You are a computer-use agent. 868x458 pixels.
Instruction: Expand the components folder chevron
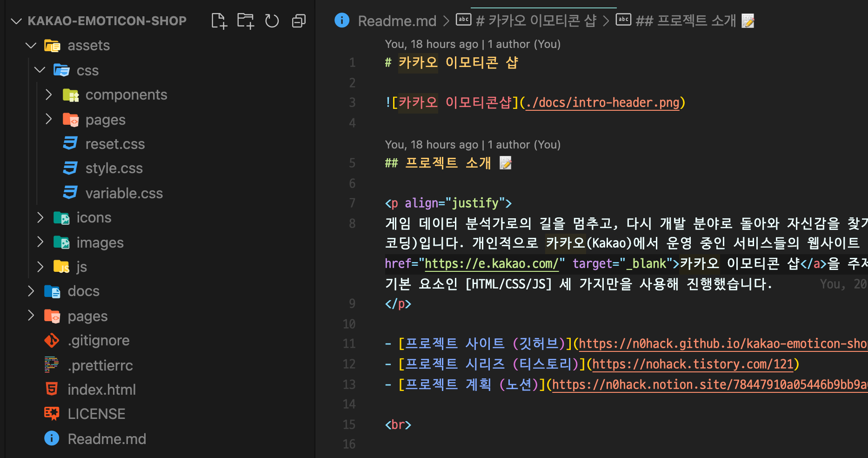49,95
